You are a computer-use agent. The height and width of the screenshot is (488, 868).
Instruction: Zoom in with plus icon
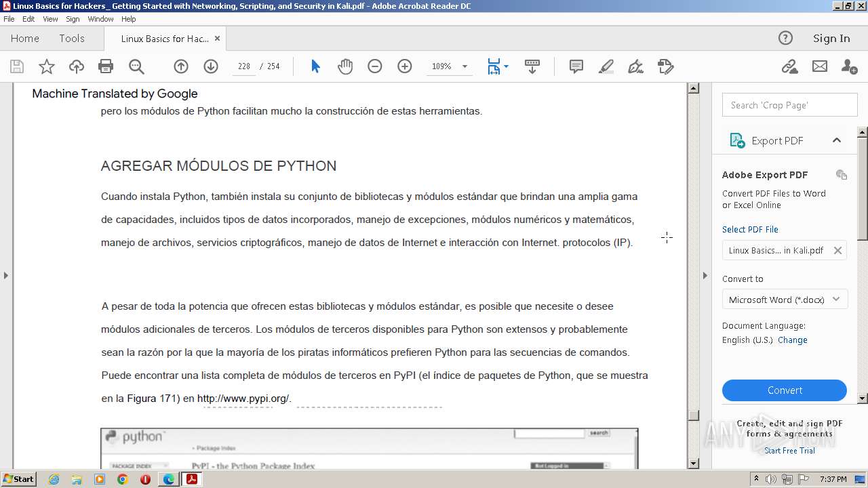pos(405,66)
